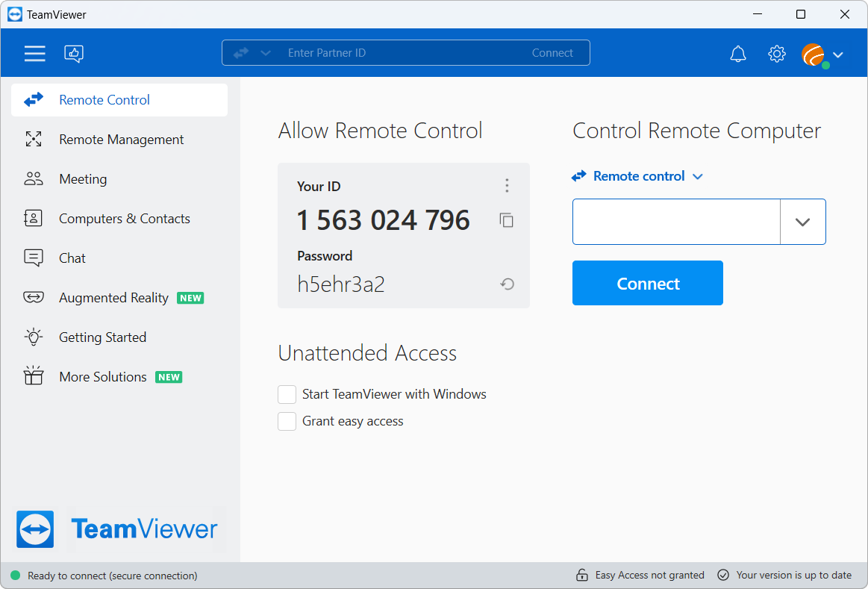Open the hamburger main menu
The image size is (868, 589).
tap(34, 53)
